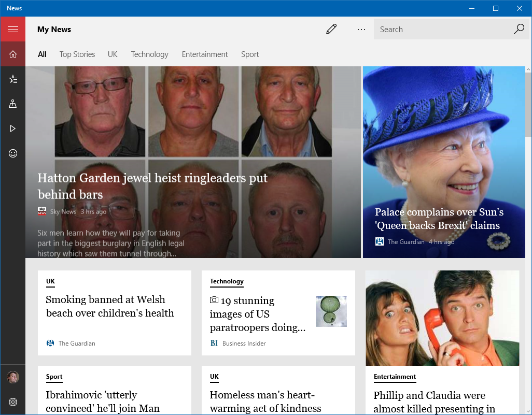The height and width of the screenshot is (415, 532).
Task: Select the All tab
Action: point(42,54)
